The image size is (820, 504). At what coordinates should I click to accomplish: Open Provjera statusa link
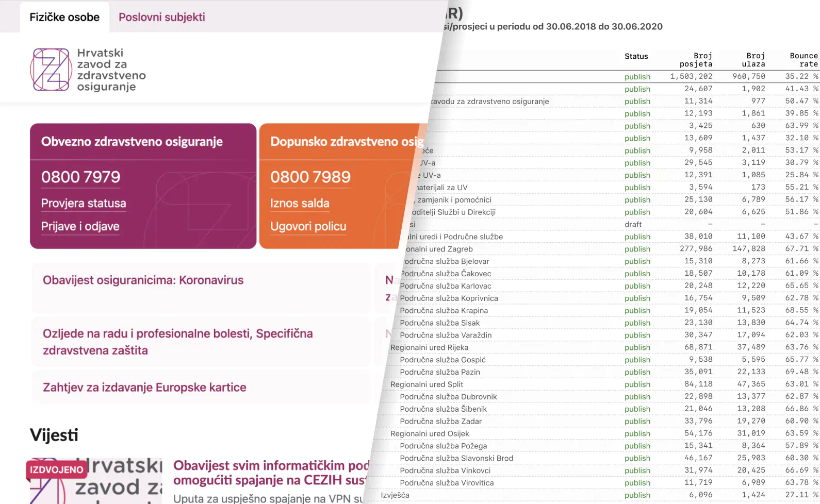[x=84, y=203]
